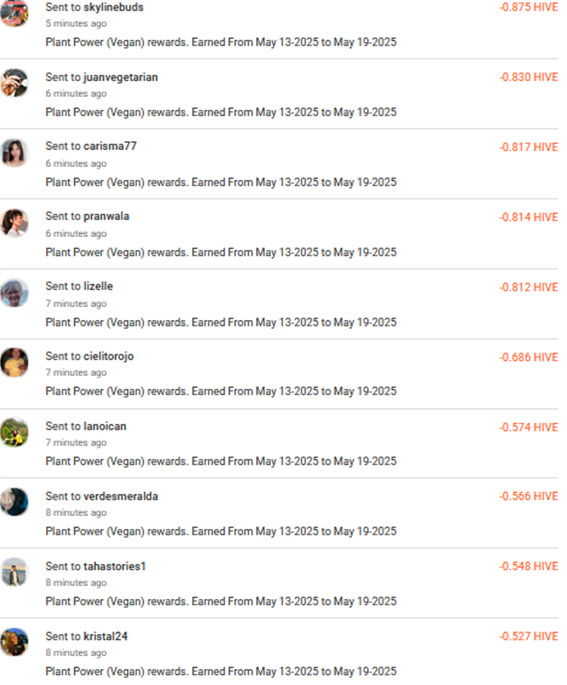The image size is (567, 685).
Task: Open the lizelle username link
Action: point(98,286)
